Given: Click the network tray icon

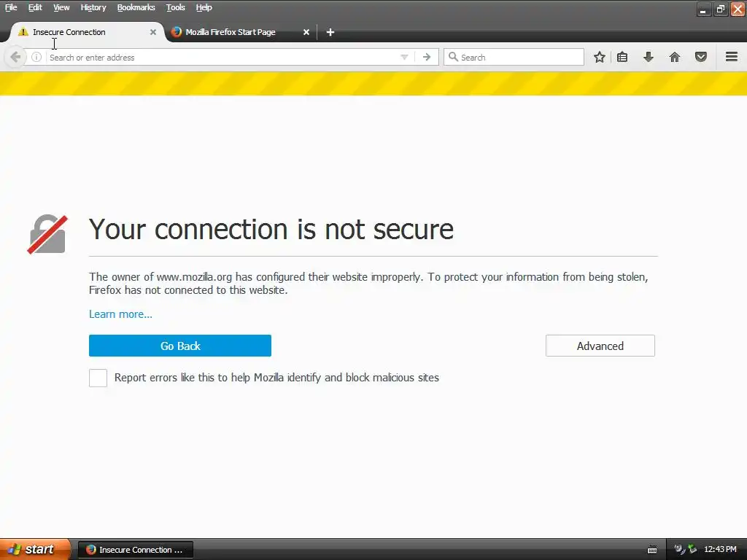Looking at the screenshot, I should pos(692,550).
